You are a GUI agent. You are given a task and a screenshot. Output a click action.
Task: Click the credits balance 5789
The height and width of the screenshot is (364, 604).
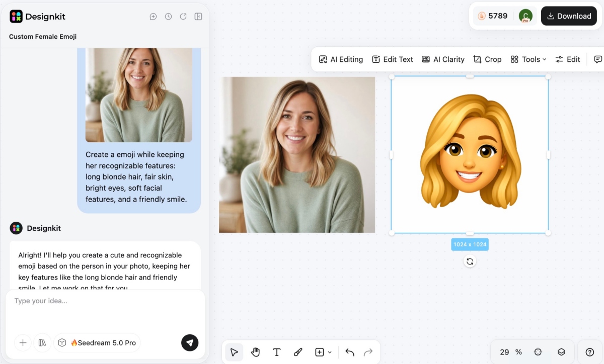point(493,16)
